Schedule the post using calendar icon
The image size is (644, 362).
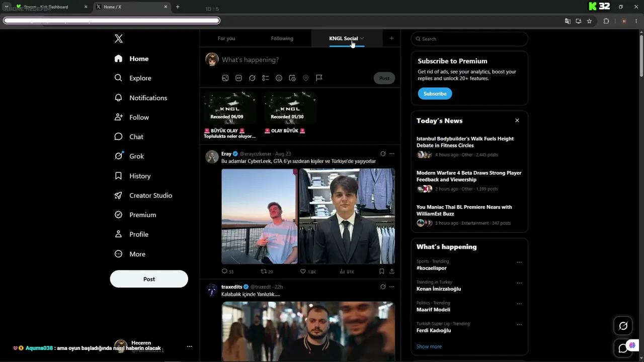coord(292,78)
